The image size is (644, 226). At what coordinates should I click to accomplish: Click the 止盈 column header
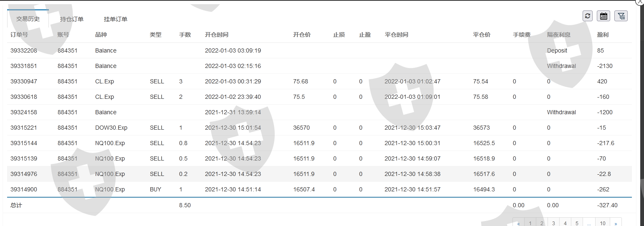pyautogui.click(x=365, y=35)
